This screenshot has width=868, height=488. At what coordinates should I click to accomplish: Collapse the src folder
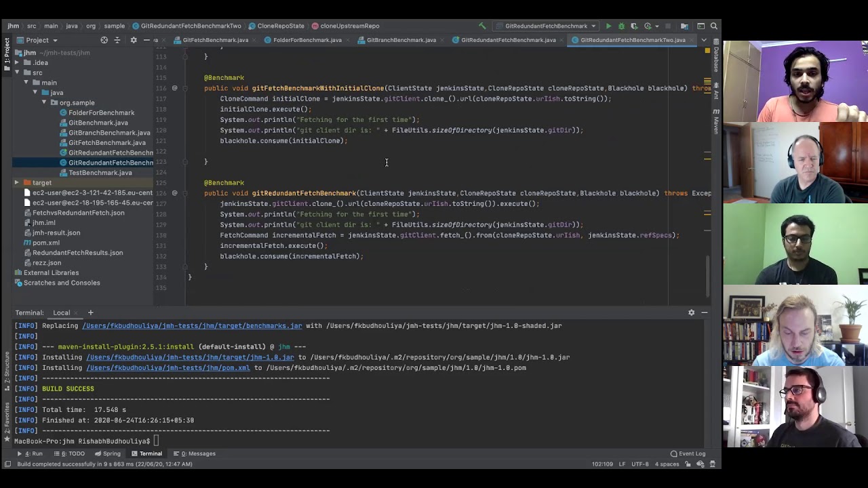pos(18,73)
